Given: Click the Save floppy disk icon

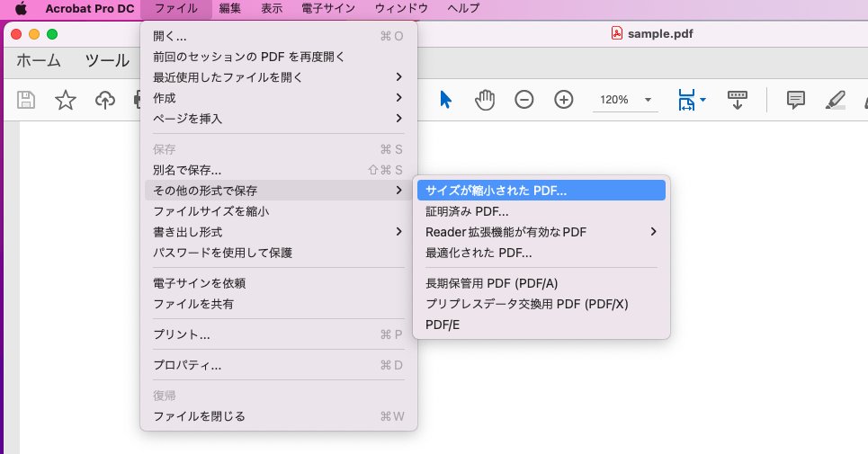Looking at the screenshot, I should [x=26, y=100].
